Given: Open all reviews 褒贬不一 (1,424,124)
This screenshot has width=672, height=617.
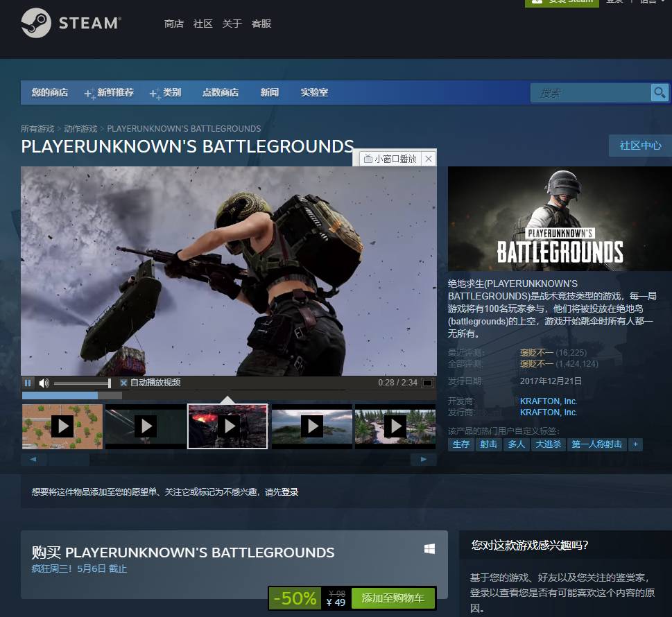Looking at the screenshot, I should tap(559, 364).
